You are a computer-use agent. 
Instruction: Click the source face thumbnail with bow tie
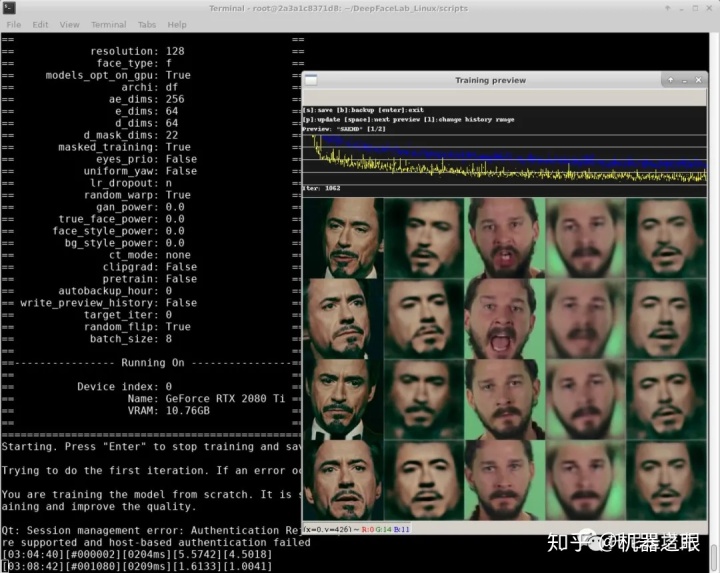point(343,399)
